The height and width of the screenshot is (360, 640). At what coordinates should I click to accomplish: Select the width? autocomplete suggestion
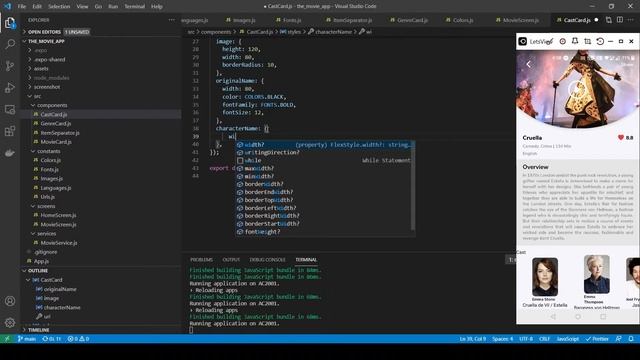325,144
